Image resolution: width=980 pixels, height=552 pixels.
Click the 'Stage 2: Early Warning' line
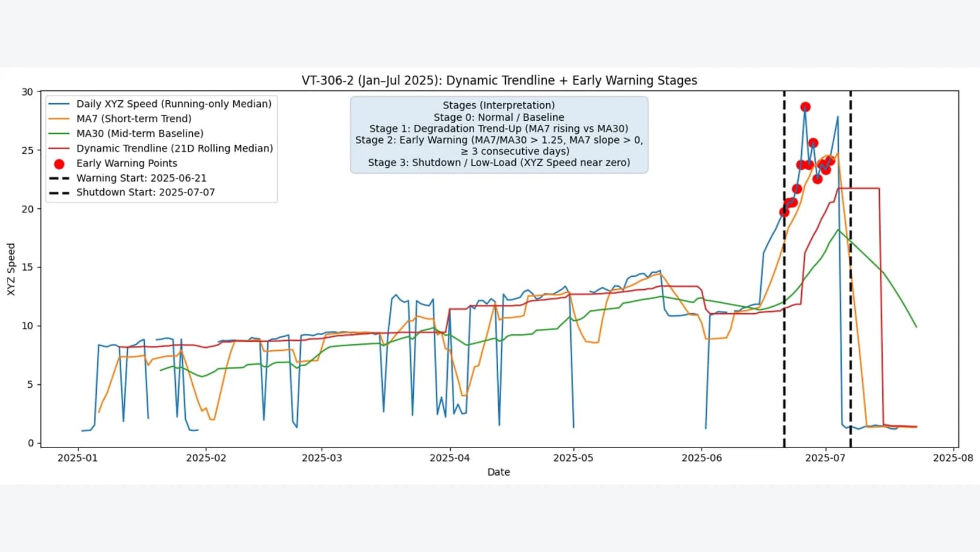499,145
